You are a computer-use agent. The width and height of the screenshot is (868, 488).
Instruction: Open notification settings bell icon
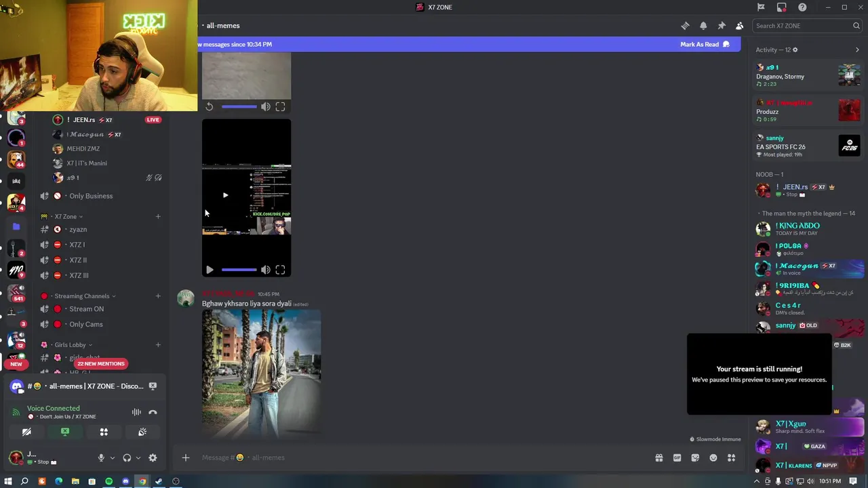pyautogui.click(x=703, y=26)
